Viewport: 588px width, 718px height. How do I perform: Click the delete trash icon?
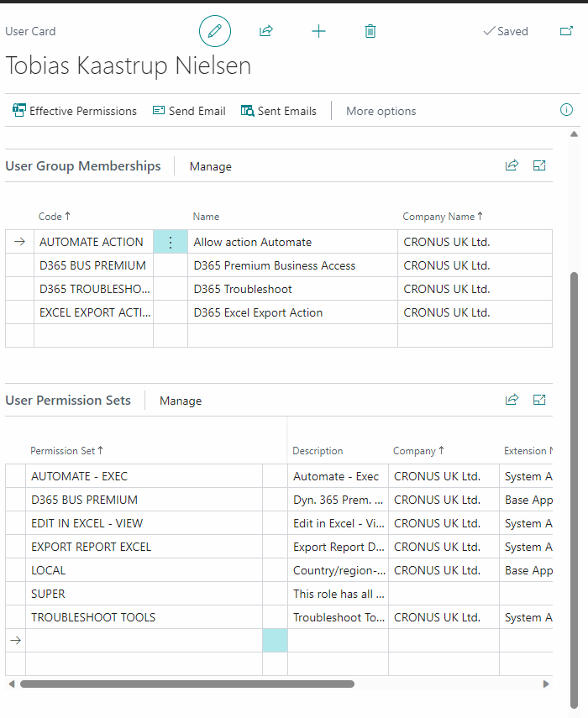pos(370,31)
